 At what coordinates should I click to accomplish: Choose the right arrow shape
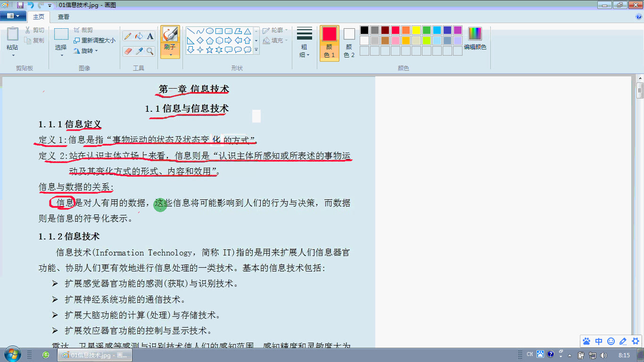[229, 41]
